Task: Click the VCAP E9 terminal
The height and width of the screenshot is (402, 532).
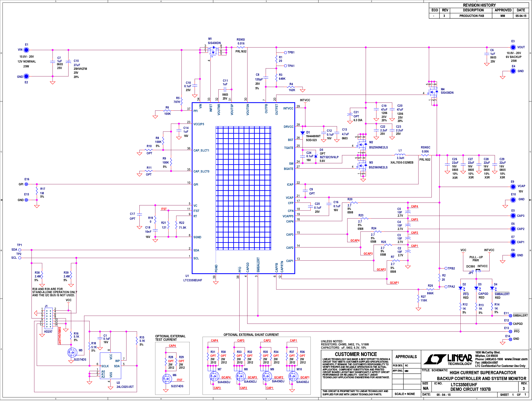Action: (x=513, y=187)
